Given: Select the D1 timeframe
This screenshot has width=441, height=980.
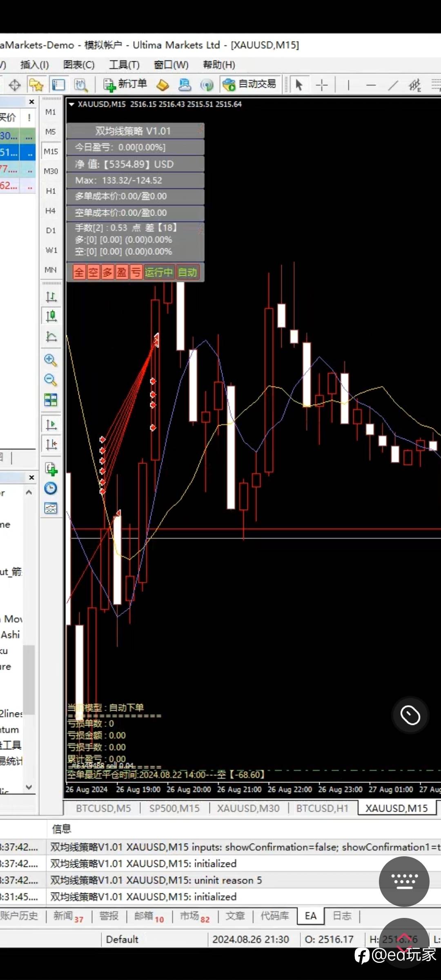Looking at the screenshot, I should [51, 230].
